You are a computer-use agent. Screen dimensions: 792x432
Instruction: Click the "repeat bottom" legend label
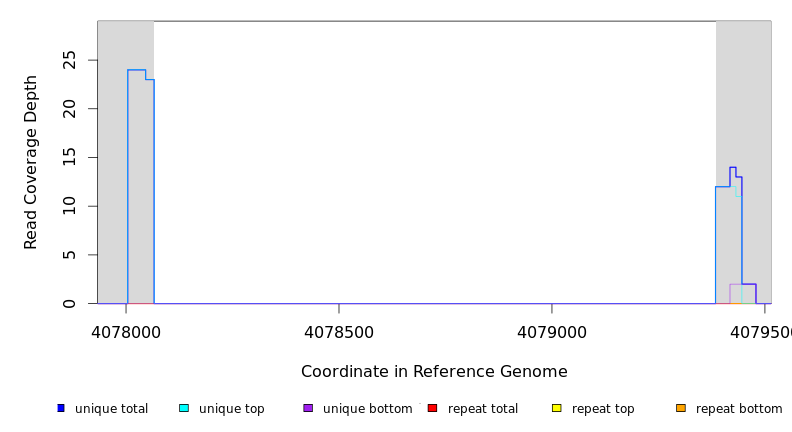click(739, 409)
